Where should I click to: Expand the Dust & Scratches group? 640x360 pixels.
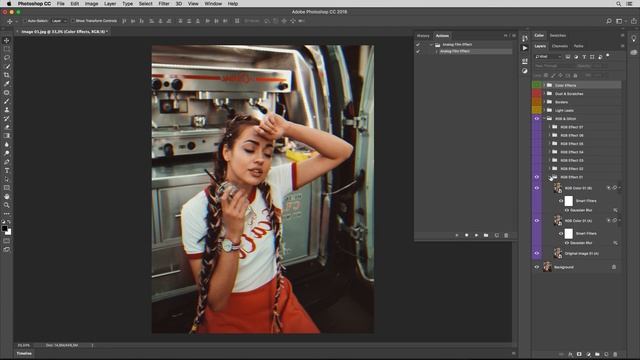[x=544, y=93]
